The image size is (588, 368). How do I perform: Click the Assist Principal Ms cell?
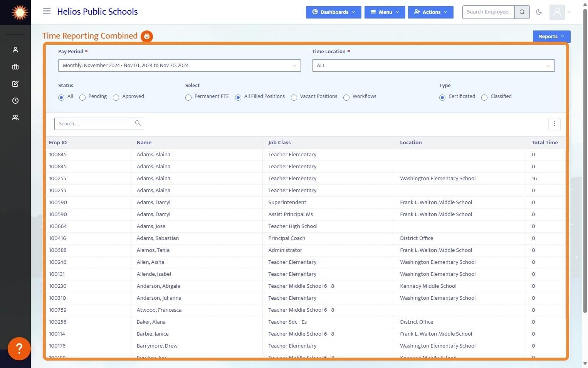(x=291, y=214)
